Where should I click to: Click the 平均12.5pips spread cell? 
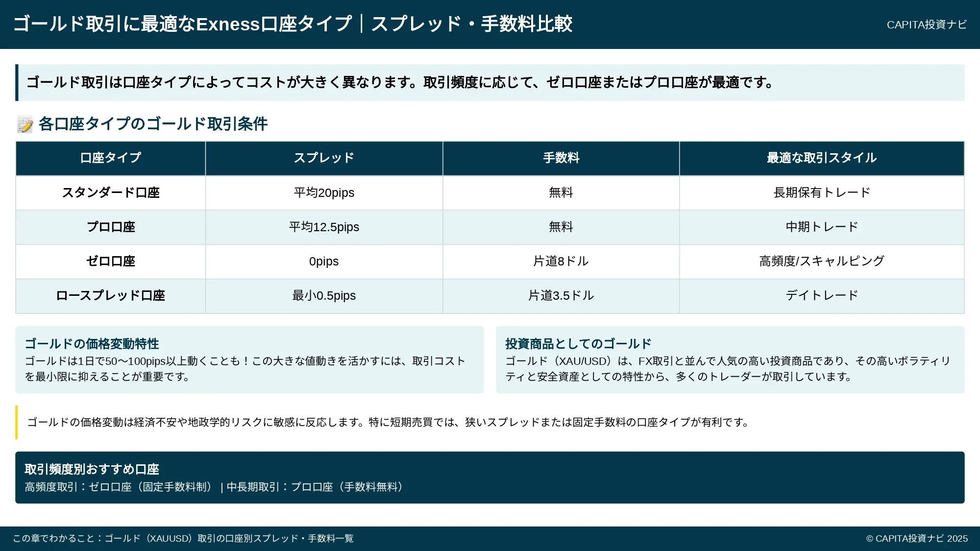click(324, 227)
